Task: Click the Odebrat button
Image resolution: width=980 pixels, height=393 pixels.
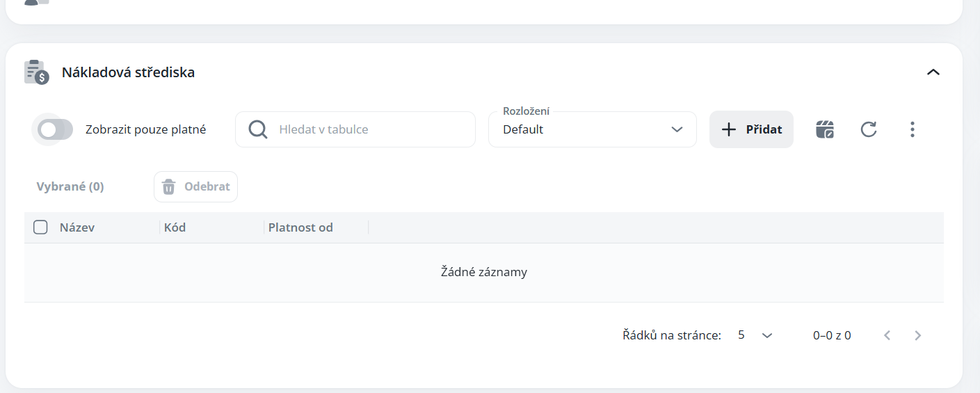Action: 195,187
